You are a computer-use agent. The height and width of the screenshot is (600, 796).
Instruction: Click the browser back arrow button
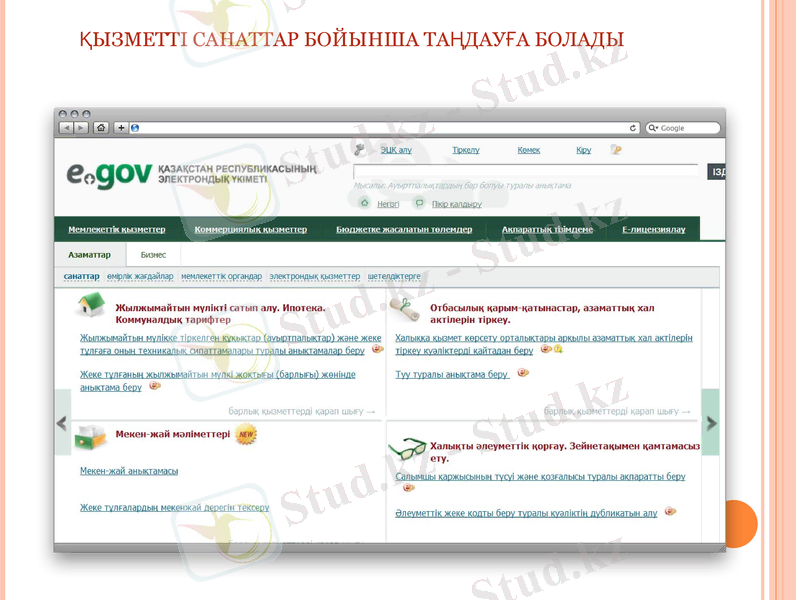point(66,128)
